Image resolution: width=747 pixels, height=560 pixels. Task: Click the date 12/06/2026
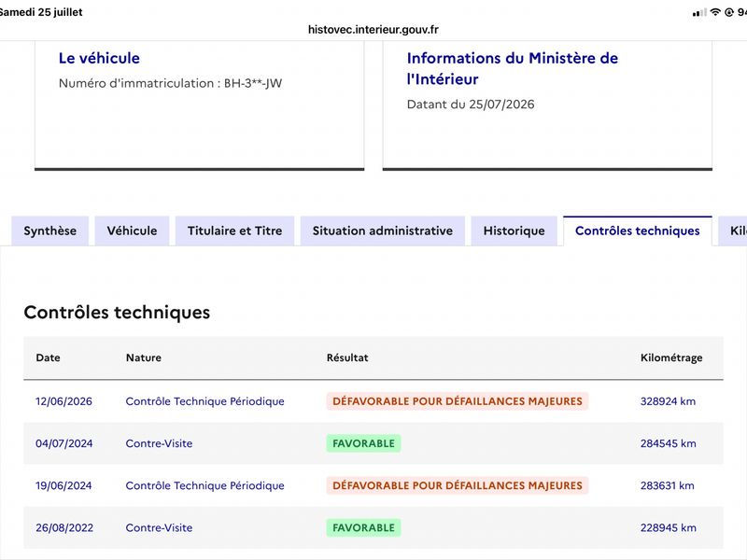63,401
